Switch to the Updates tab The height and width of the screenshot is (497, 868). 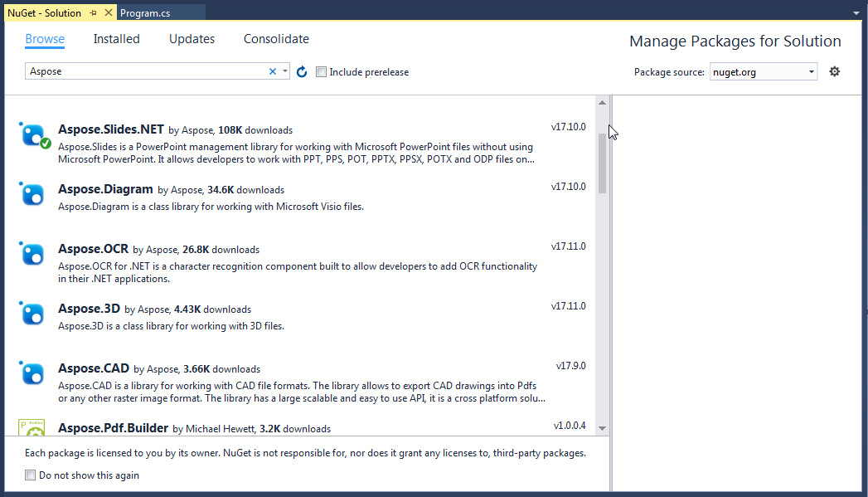pyautogui.click(x=192, y=39)
